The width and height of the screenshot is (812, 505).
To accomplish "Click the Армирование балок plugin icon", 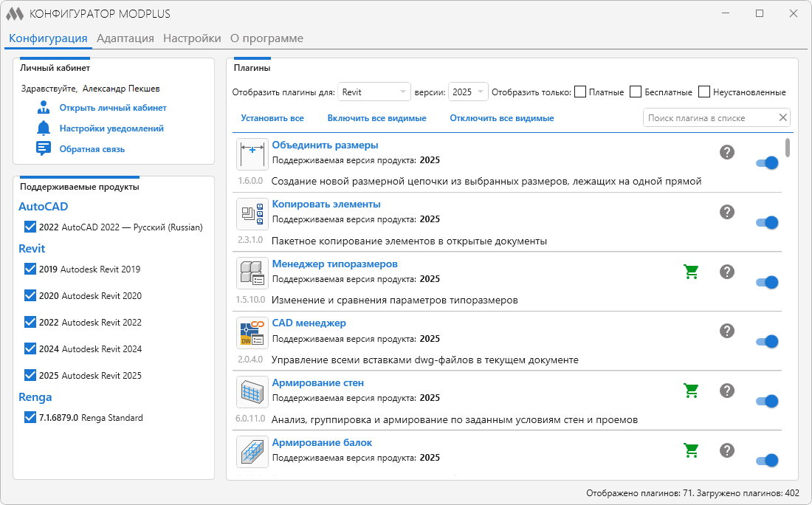I will [x=252, y=451].
